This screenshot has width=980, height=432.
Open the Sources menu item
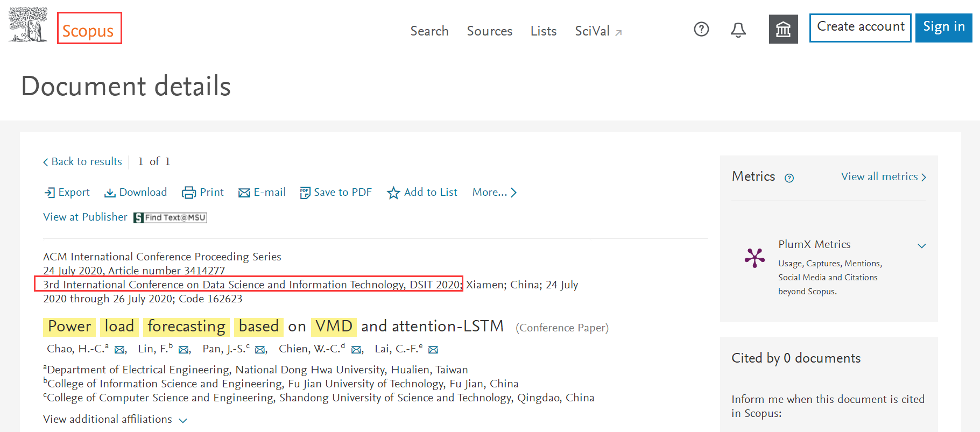tap(489, 31)
